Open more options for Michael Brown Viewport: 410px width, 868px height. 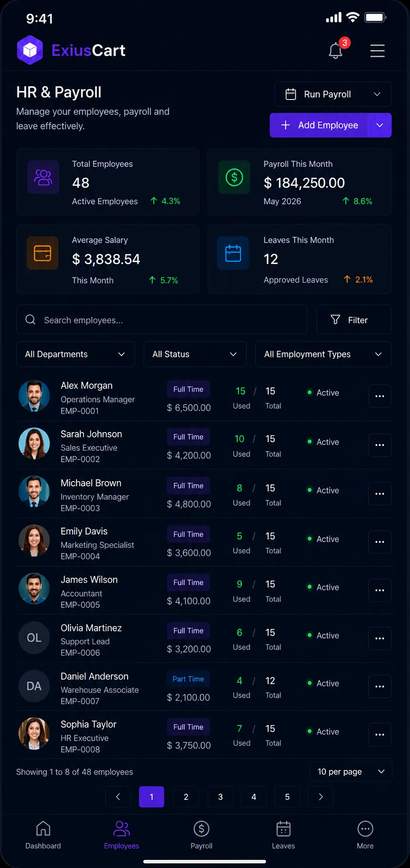[x=380, y=493]
